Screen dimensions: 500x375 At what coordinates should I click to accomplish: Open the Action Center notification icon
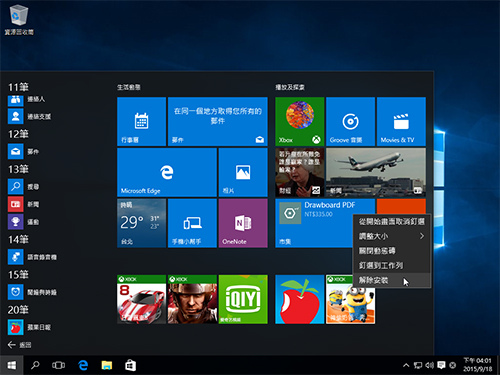pyautogui.click(x=441, y=365)
